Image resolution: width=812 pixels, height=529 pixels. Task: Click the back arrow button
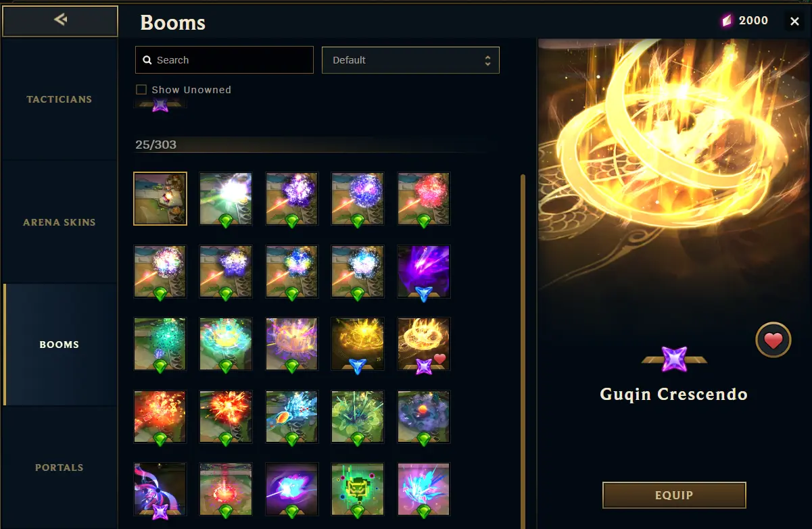(x=60, y=21)
